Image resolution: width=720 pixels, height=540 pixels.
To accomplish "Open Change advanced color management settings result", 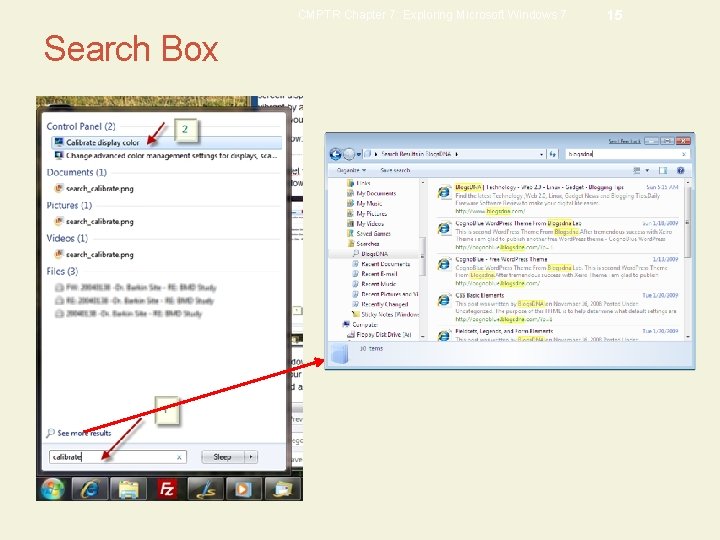I will (167, 156).
